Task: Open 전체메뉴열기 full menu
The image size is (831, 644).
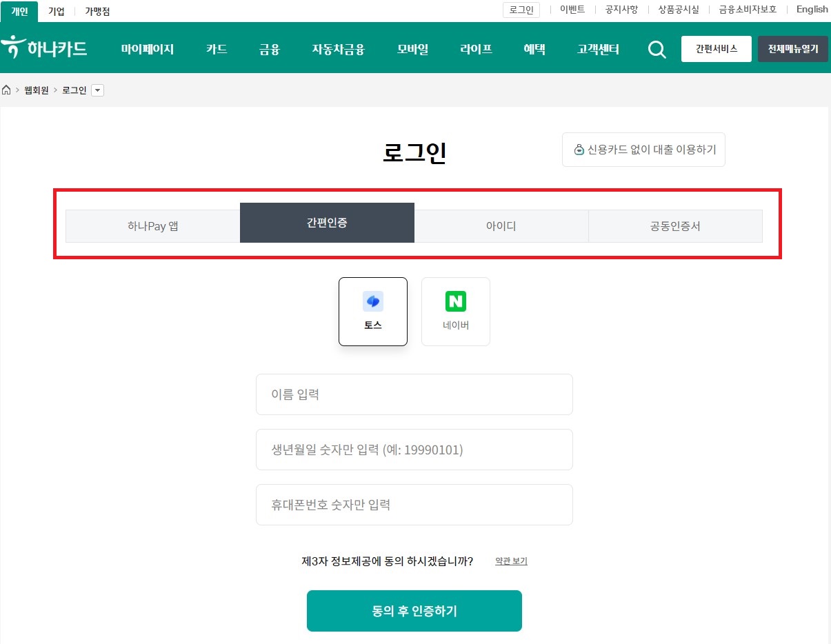Action: tap(792, 49)
